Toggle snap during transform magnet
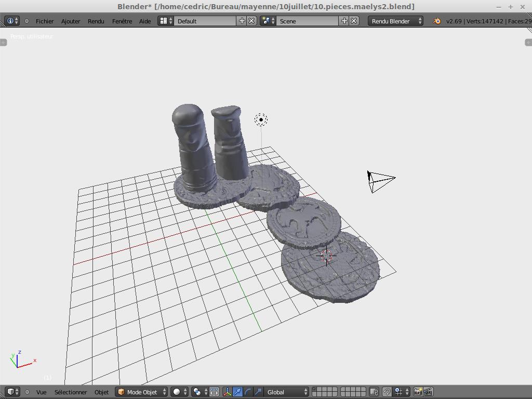 [x=387, y=392]
